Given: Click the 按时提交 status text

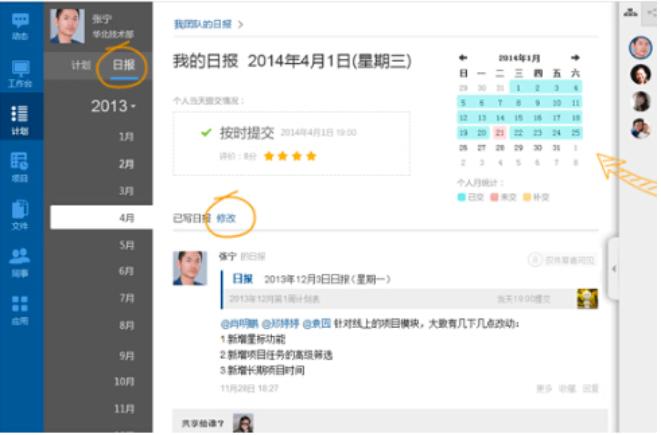Looking at the screenshot, I should [247, 133].
